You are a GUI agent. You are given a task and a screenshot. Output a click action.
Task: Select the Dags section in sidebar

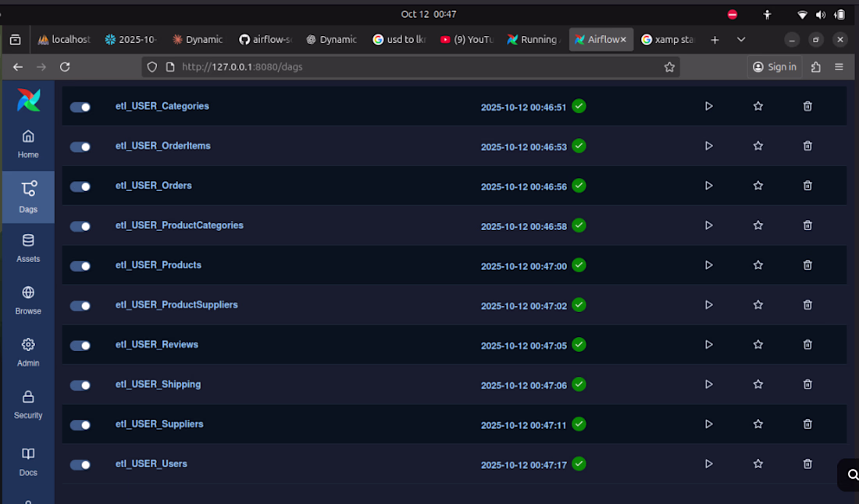(x=28, y=197)
